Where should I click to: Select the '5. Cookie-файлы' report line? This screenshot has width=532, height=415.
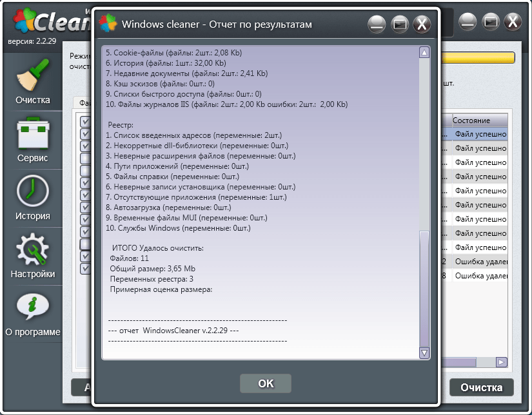[x=173, y=53]
